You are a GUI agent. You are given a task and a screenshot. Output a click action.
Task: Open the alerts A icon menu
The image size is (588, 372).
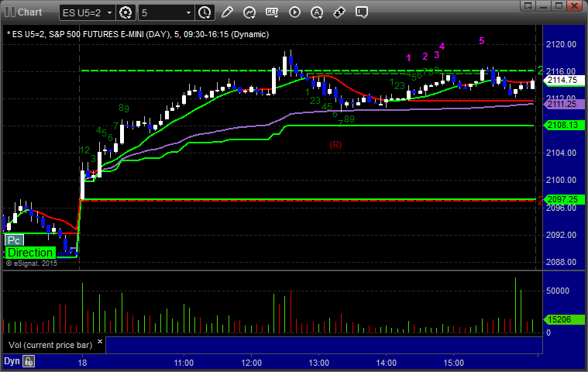click(x=317, y=12)
